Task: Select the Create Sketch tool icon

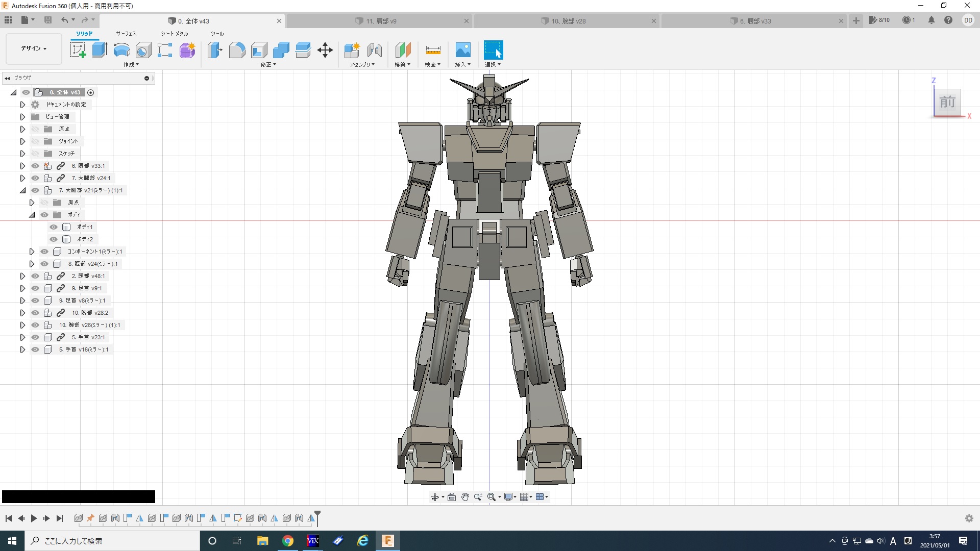Action: 78,50
